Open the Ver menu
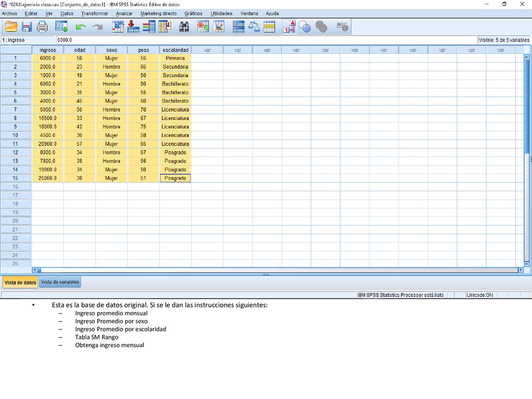 click(x=49, y=14)
